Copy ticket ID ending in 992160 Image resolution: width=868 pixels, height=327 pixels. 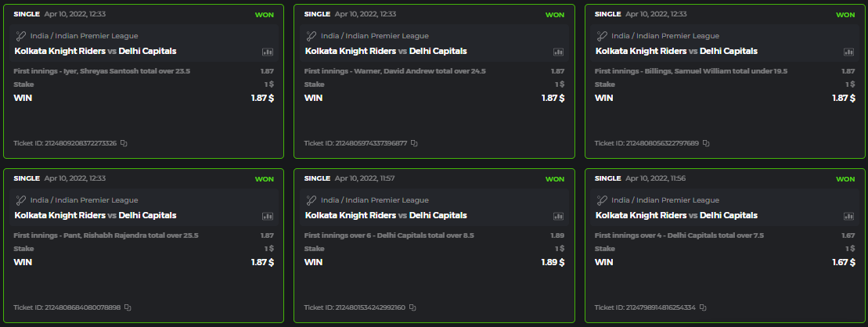pyautogui.click(x=412, y=307)
